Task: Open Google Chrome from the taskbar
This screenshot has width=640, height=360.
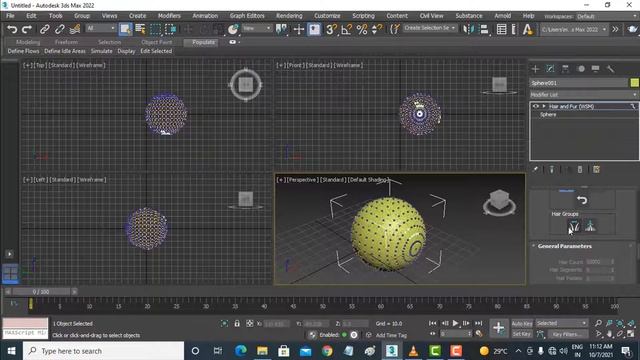Action: click(x=327, y=351)
